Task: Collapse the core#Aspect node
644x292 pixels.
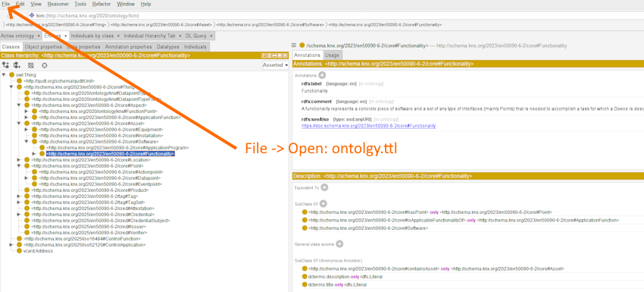Action: coord(18,105)
